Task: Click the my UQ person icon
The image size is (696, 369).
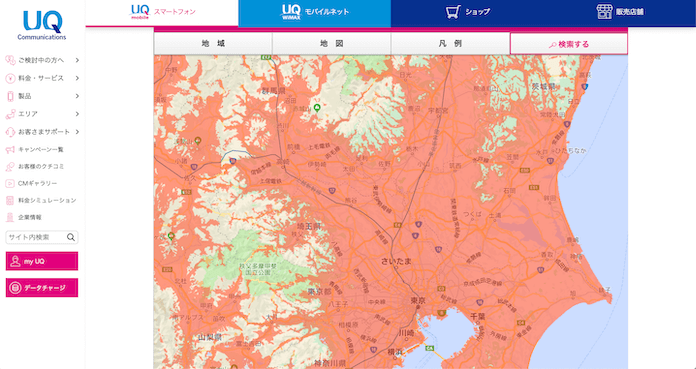Action: pos(16,261)
